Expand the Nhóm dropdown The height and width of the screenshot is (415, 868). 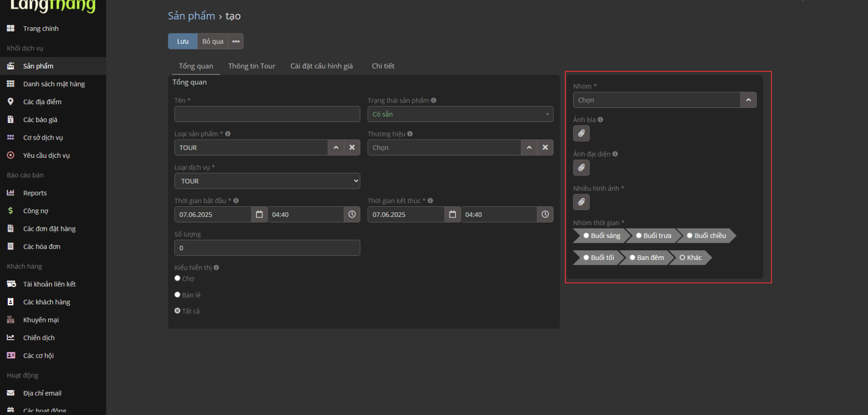coord(748,100)
